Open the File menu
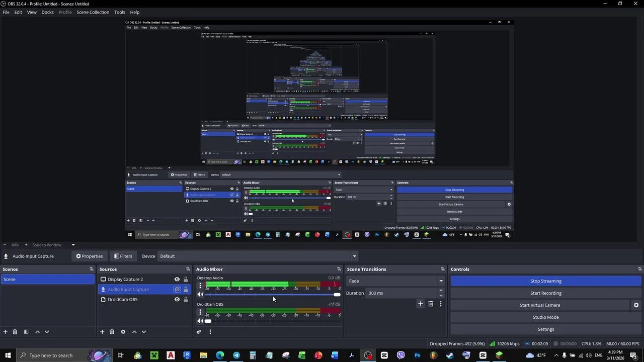The height and width of the screenshot is (362, 644). [x=6, y=12]
